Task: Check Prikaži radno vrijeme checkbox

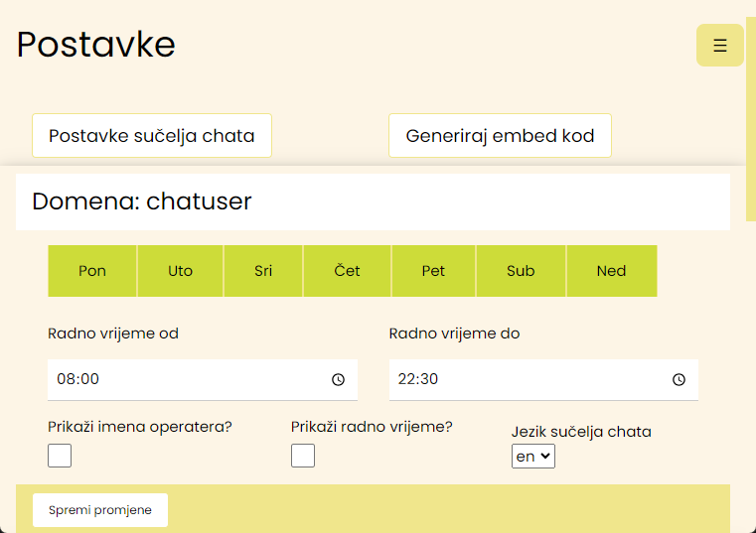Action: 303,456
